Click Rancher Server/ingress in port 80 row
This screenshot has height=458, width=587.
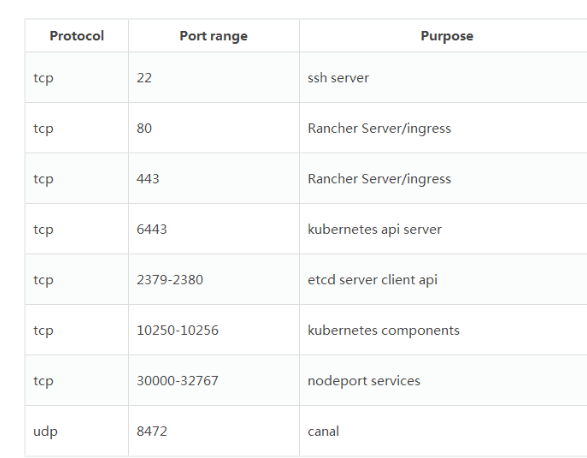coord(379,128)
